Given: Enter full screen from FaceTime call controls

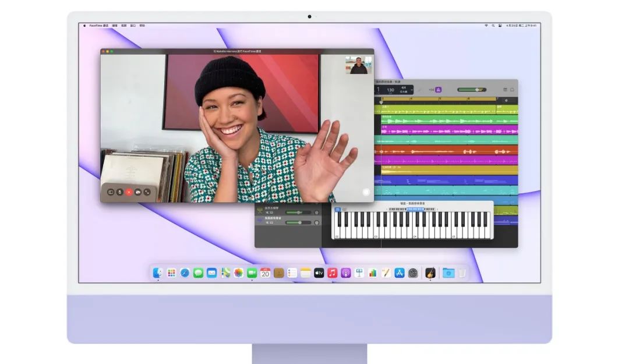Looking at the screenshot, I should tap(147, 192).
